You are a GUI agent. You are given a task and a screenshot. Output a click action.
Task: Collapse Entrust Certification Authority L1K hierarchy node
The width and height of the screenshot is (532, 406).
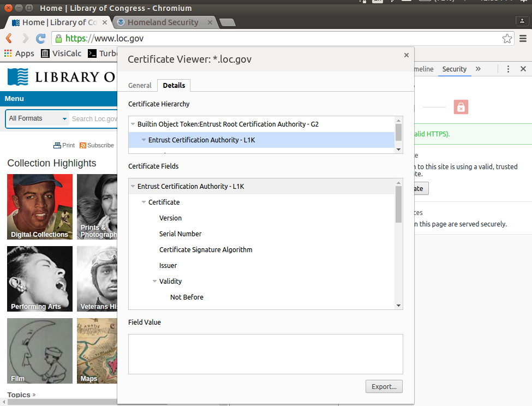click(x=144, y=140)
